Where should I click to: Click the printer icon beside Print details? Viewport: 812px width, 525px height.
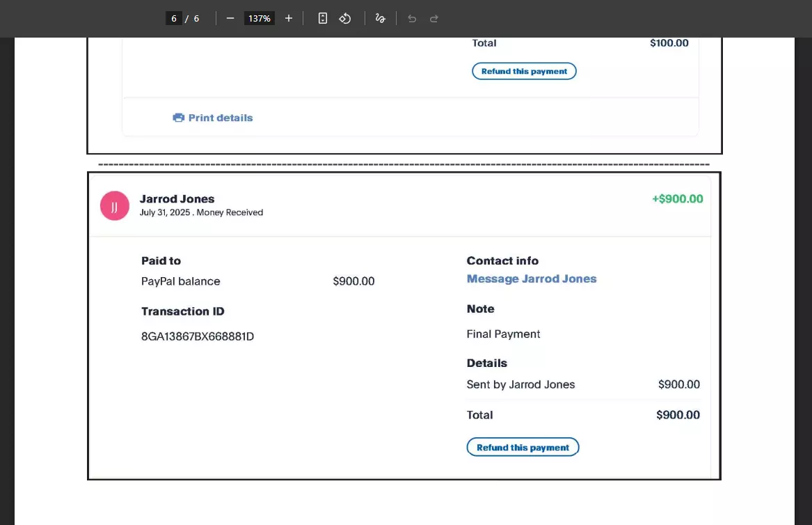point(179,118)
